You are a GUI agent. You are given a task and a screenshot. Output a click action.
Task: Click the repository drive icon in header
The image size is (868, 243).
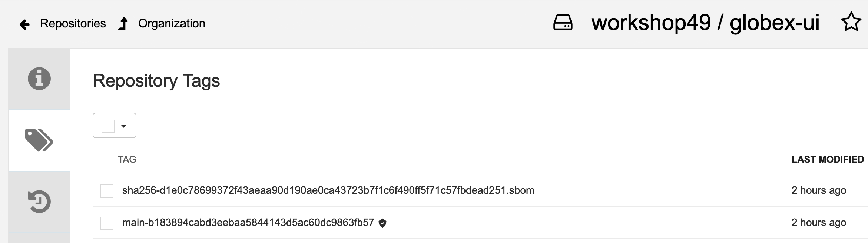[563, 22]
